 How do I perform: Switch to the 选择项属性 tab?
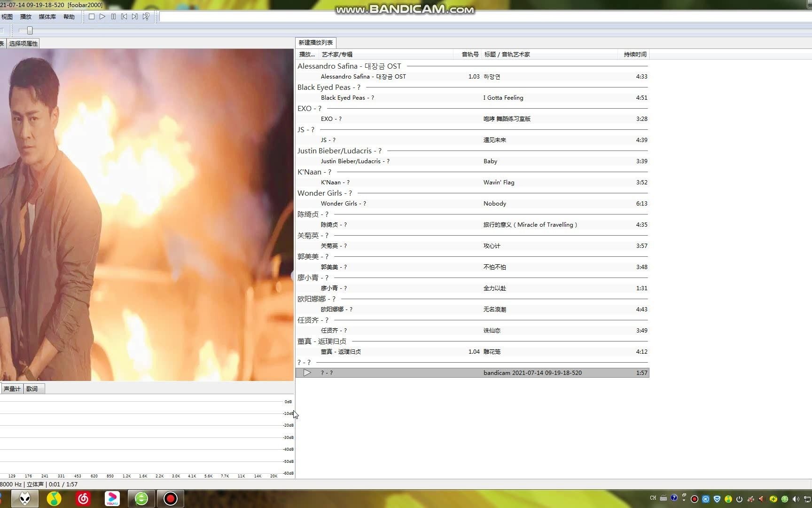point(23,43)
